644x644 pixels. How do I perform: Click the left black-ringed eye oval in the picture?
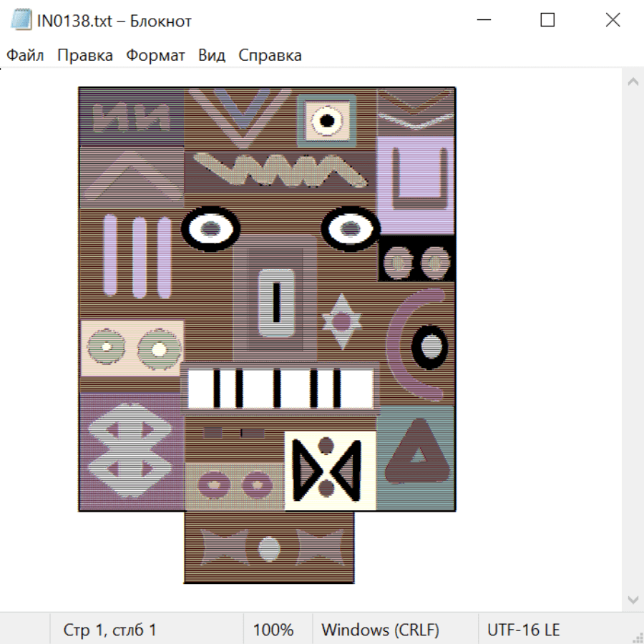210,229
